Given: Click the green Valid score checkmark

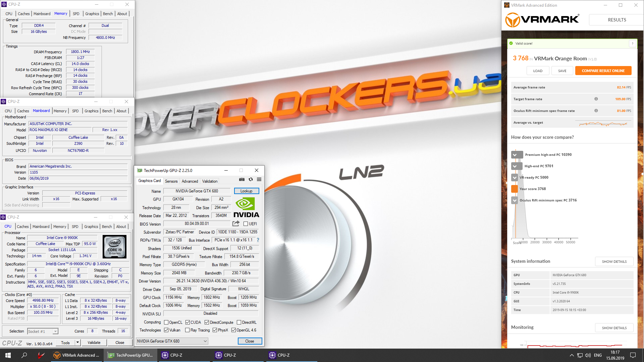Looking at the screenshot, I should [511, 43].
